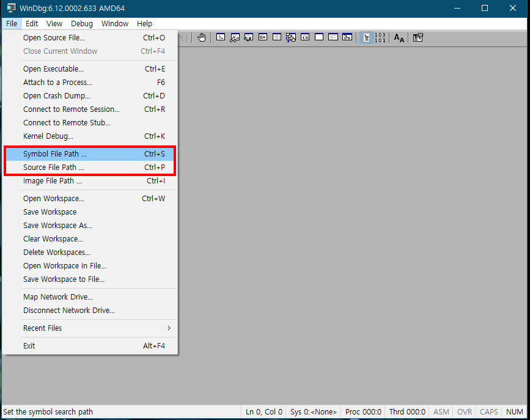Screen dimensions: 530x420
Task: Open the Scratch Pad toolbar icon
Action: (x=319, y=37)
